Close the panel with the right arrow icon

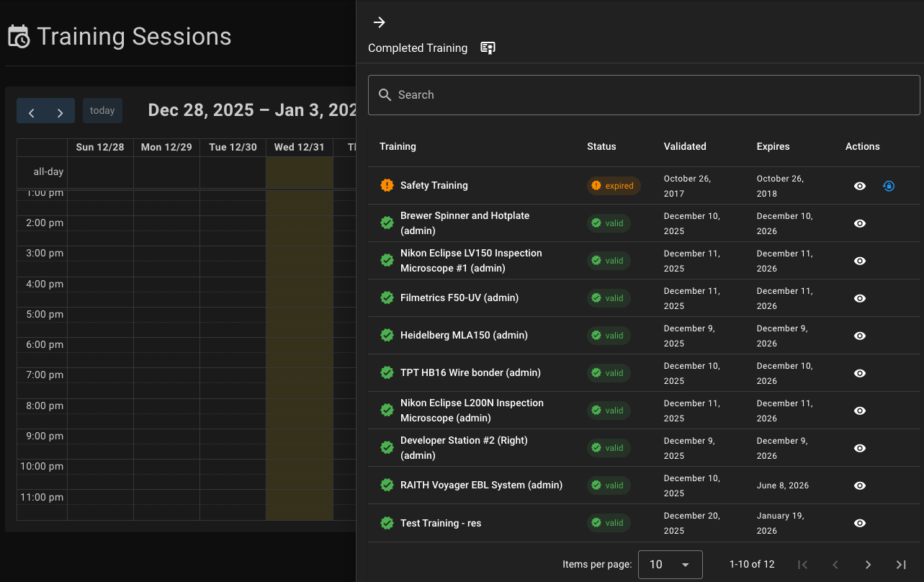pyautogui.click(x=380, y=22)
